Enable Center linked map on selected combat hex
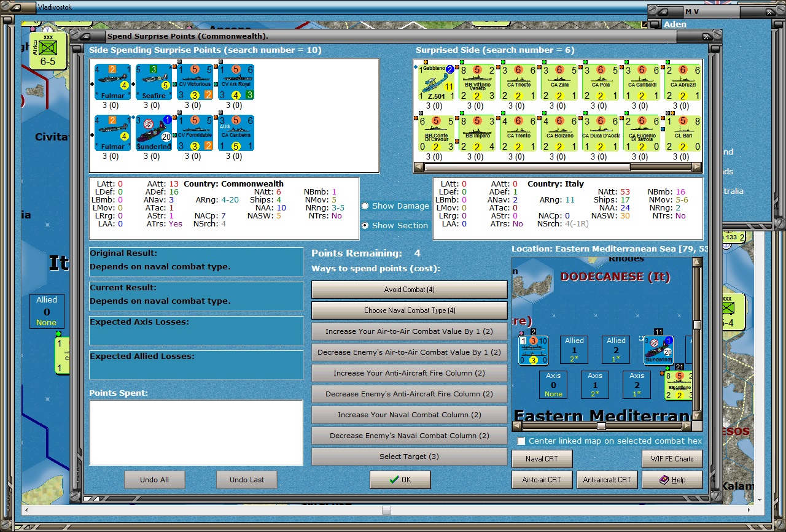 [x=521, y=441]
